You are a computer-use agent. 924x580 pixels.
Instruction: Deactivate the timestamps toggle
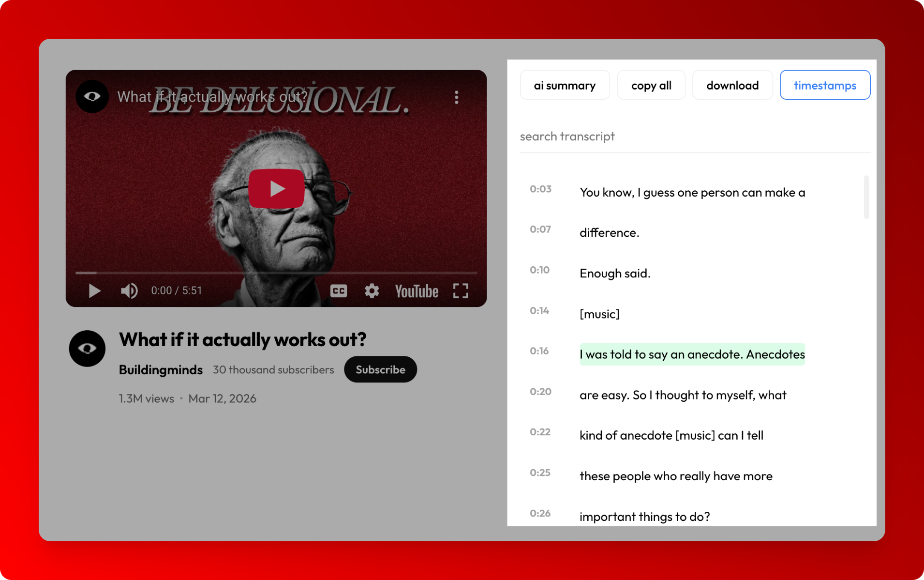coord(825,85)
